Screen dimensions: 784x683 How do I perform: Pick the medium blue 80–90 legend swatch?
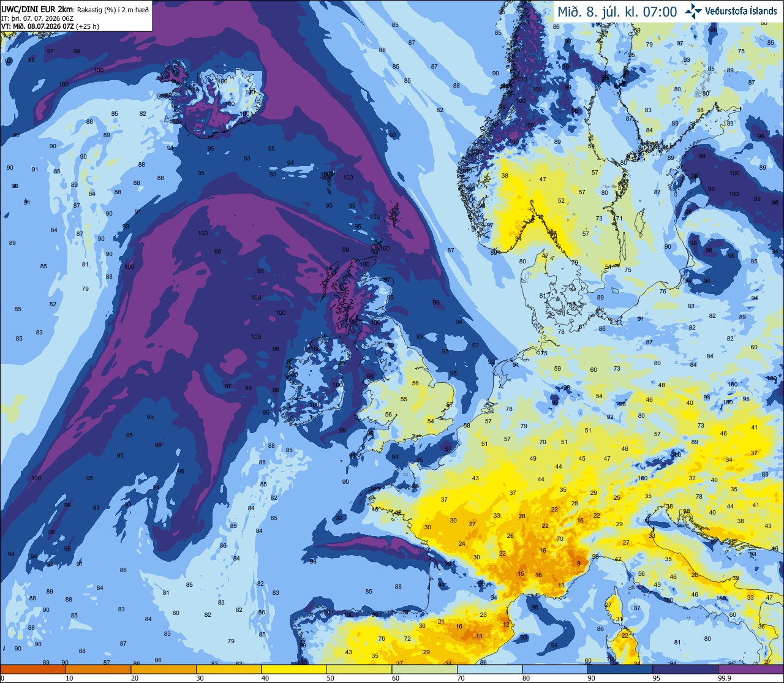(556, 669)
